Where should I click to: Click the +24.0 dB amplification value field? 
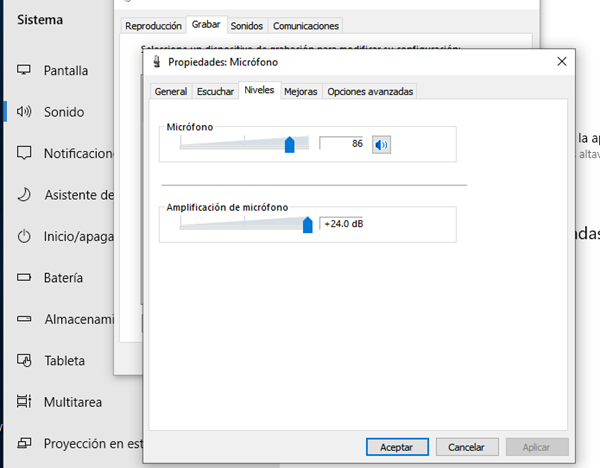(x=341, y=224)
